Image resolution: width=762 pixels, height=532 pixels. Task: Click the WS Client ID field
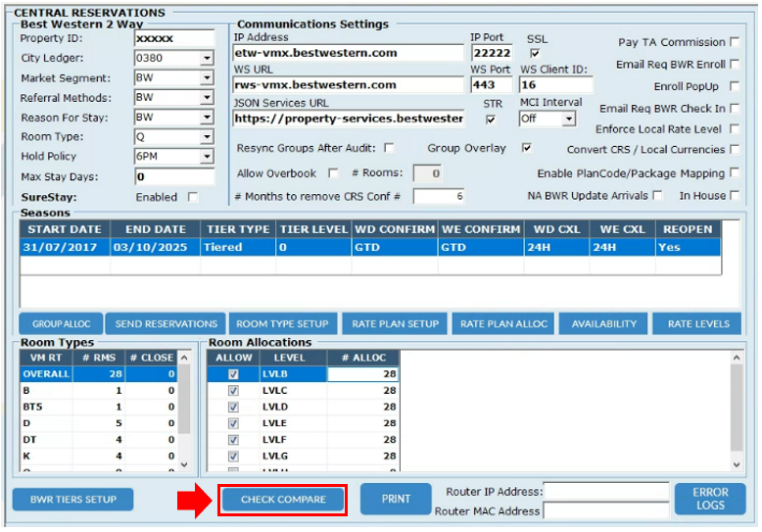[556, 85]
